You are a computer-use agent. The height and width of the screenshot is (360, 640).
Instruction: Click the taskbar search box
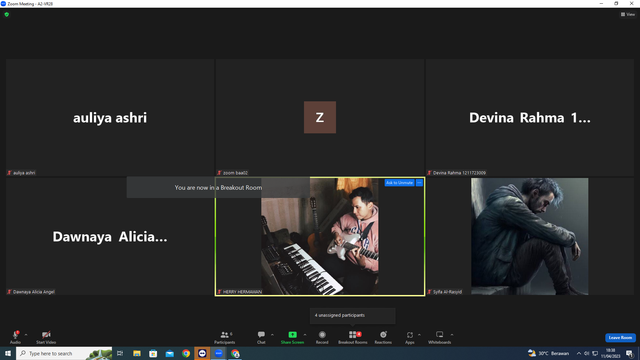point(64,353)
